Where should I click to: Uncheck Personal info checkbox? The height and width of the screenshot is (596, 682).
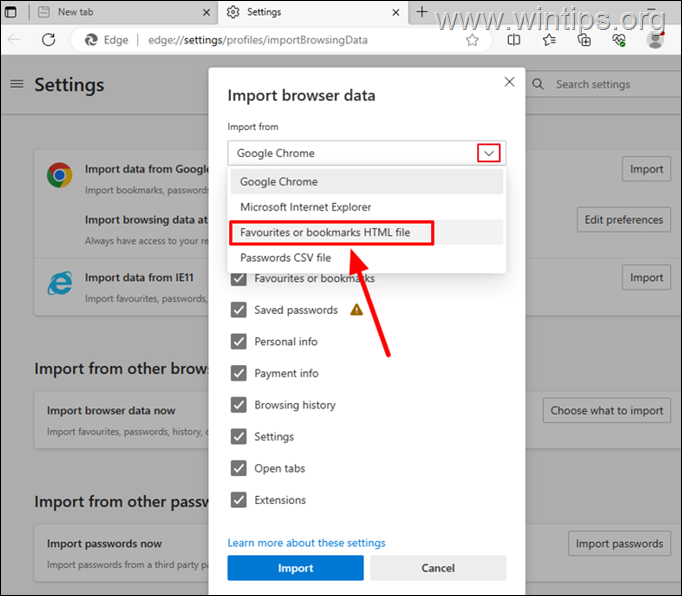pos(238,342)
